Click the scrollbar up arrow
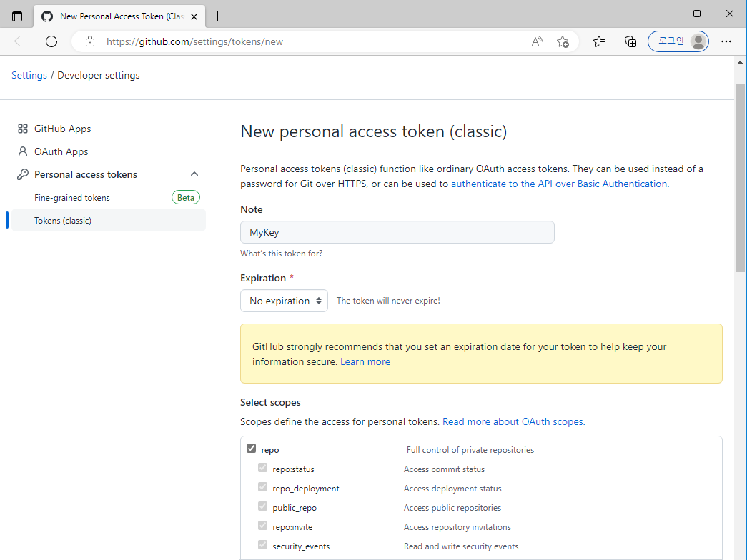This screenshot has width=747, height=560. (x=740, y=62)
